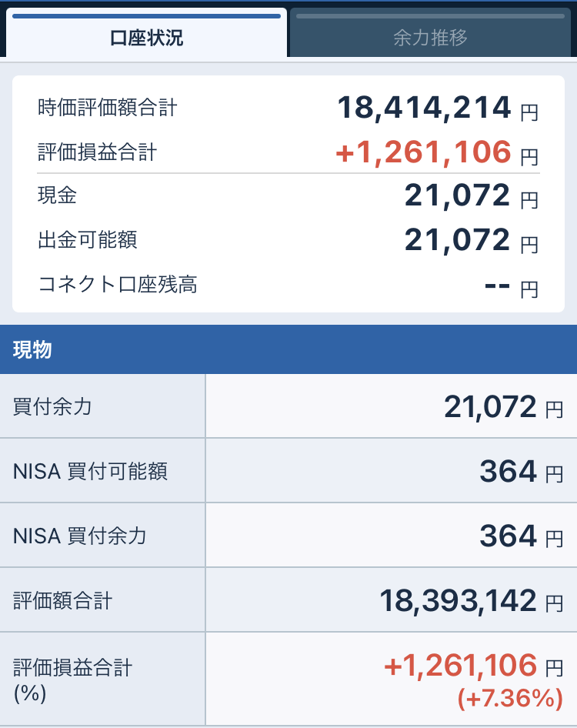Tap the NISA 買付可能額 label

click(x=90, y=471)
